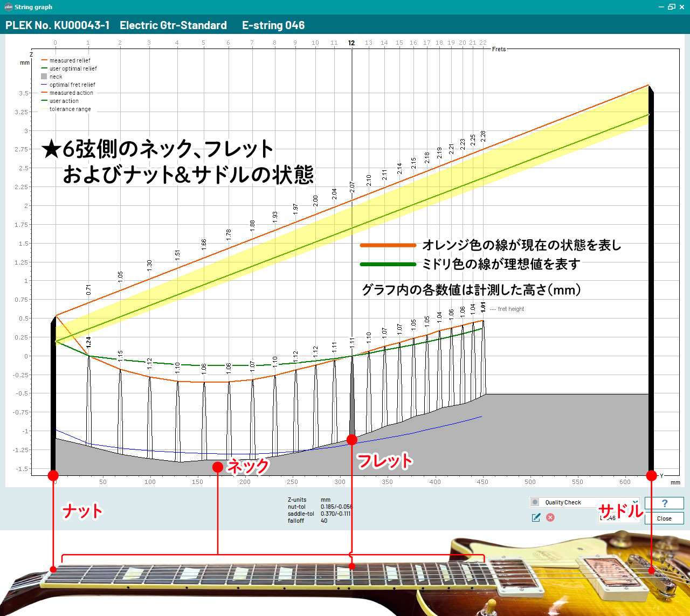690x616 pixels.
Task: Expand the Quality Check dropdown
Action: 635,502
